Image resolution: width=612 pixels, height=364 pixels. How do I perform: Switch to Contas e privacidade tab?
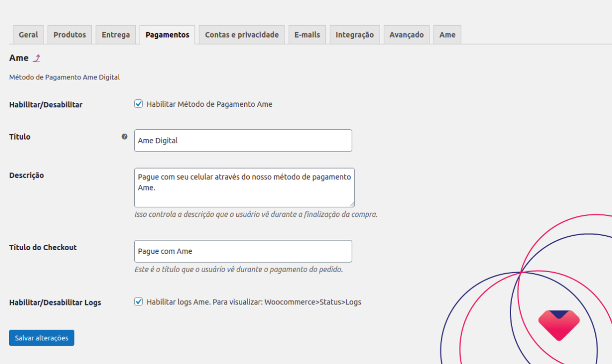(x=241, y=34)
